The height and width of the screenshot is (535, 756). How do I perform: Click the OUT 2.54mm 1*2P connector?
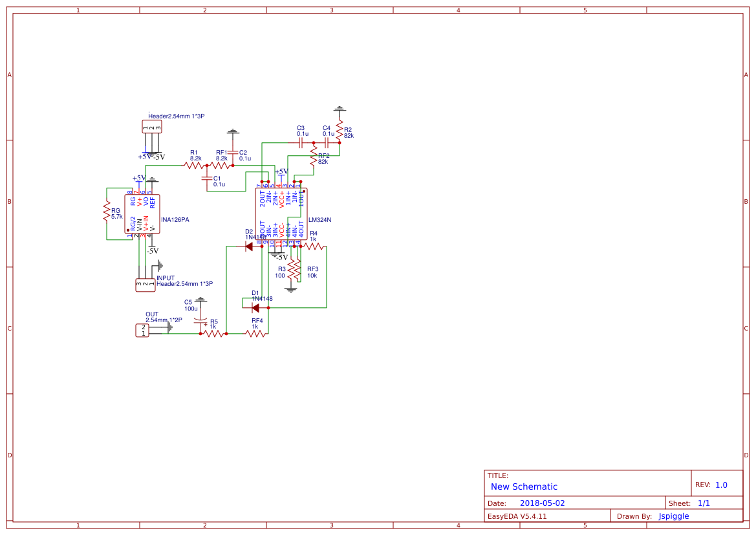pyautogui.click(x=142, y=329)
